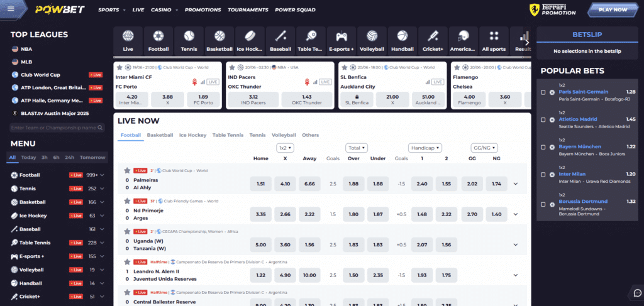Favorite the Inter Miami CF vs FC Porto card
This screenshot has height=306, width=644.
pyautogui.click(x=119, y=67)
